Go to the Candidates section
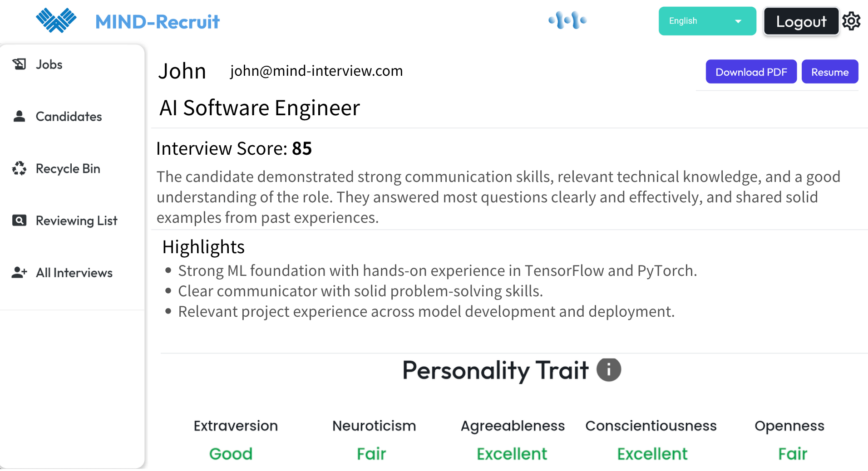This screenshot has height=471, width=868. (x=69, y=117)
